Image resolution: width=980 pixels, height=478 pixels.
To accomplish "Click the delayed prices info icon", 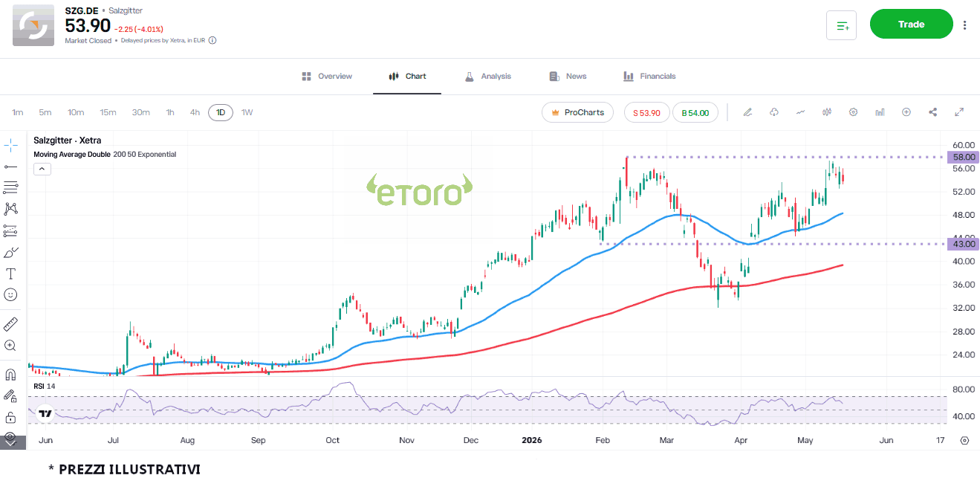I will coord(212,41).
